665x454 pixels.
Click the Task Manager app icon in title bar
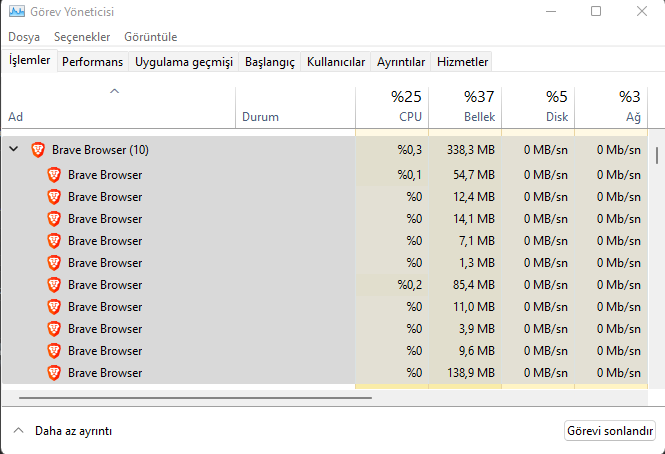pyautogui.click(x=15, y=12)
